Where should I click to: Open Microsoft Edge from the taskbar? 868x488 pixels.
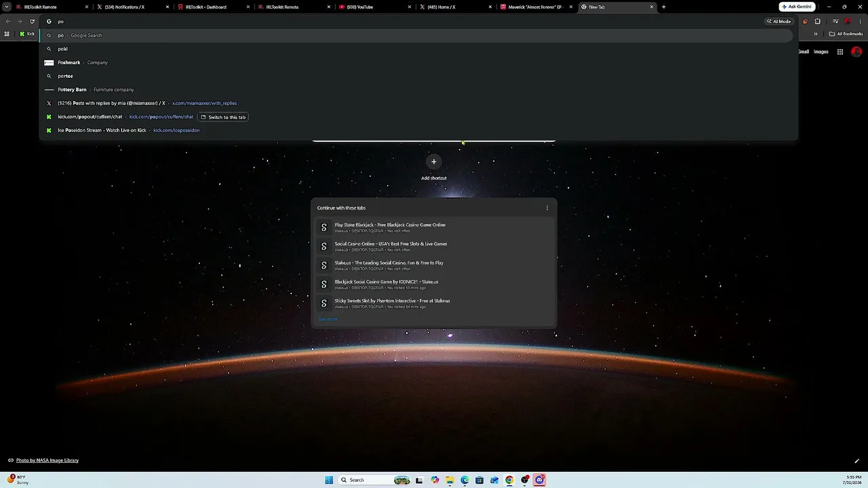tap(465, 480)
